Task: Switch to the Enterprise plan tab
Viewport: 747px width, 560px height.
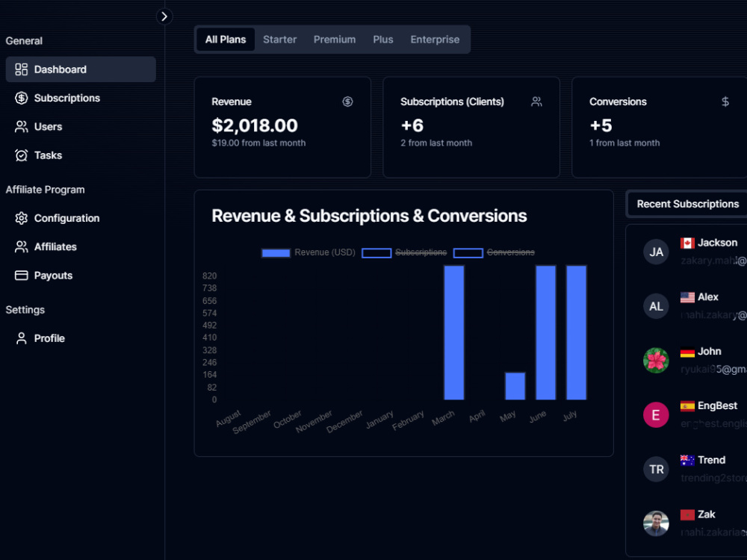Action: pos(435,40)
